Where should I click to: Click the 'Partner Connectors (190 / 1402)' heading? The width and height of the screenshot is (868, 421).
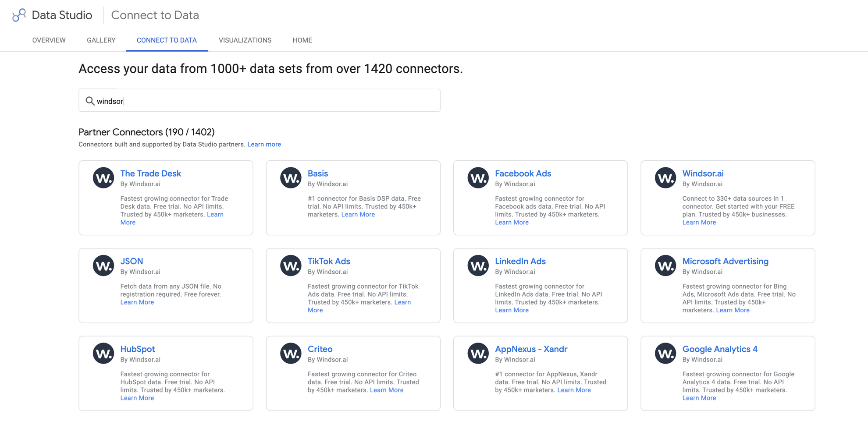146,132
